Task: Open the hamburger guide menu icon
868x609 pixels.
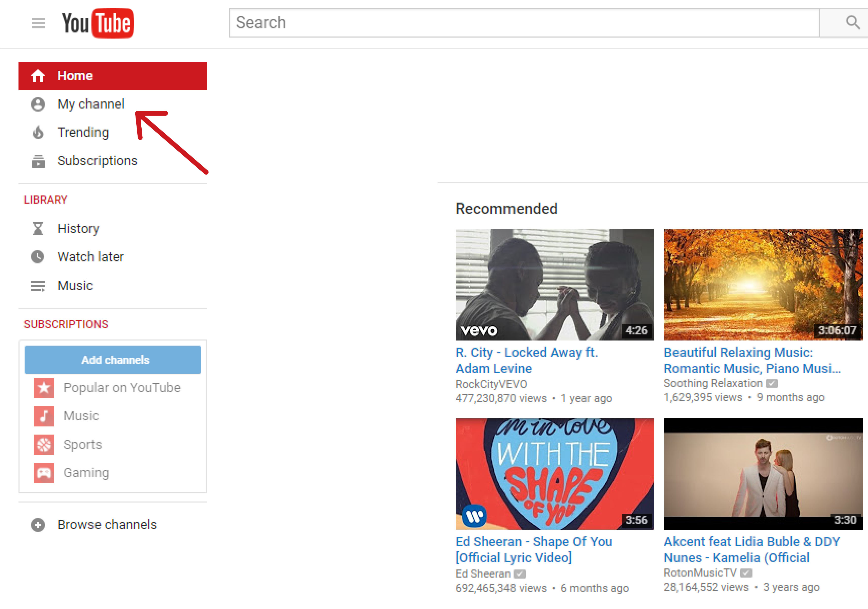Action: [38, 23]
